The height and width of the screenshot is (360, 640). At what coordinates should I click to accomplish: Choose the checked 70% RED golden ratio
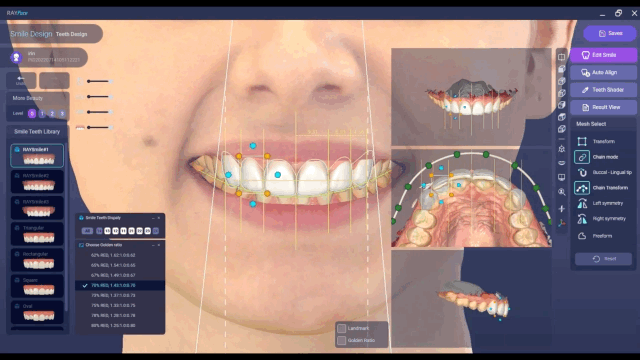click(120, 285)
